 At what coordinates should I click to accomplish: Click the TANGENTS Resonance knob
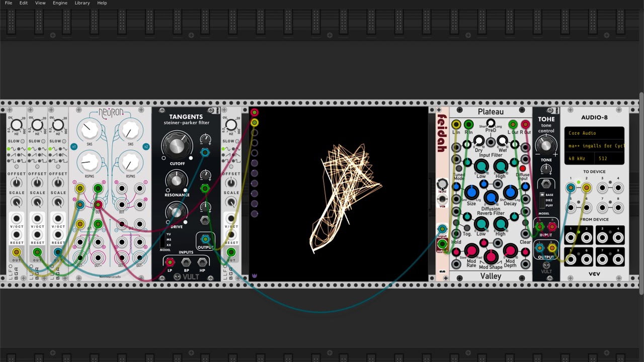tap(176, 180)
